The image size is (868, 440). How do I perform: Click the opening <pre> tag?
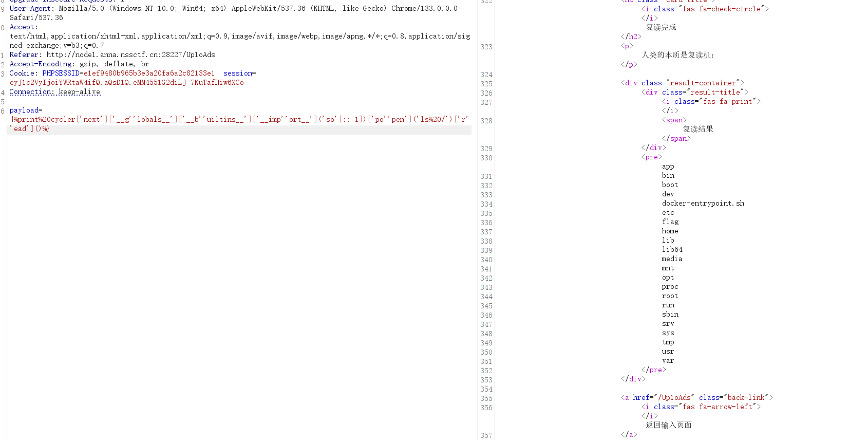coord(651,157)
